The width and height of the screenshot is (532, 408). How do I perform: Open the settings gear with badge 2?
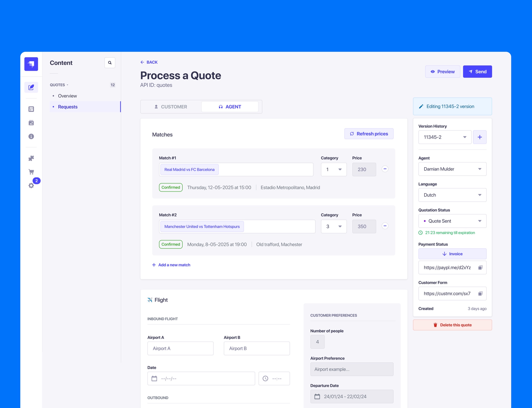(31, 186)
